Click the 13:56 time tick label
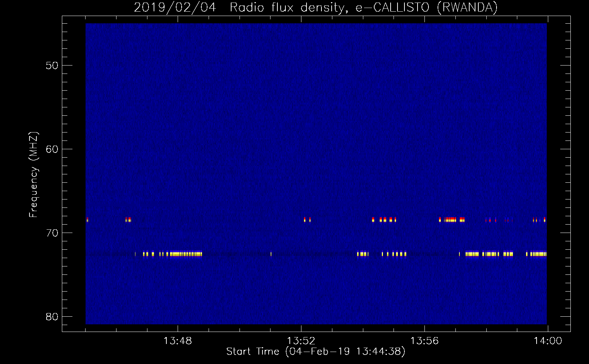589x364 pixels. coord(424,341)
